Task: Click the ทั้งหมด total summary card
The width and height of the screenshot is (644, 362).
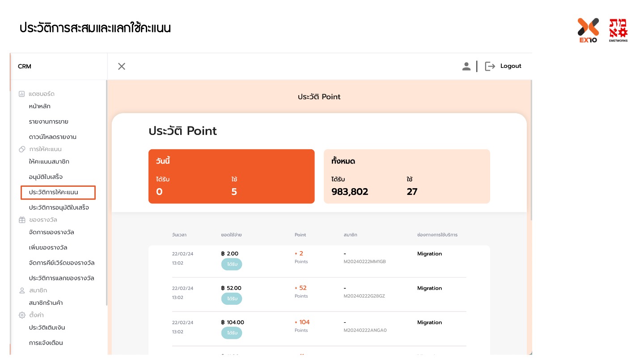Action: point(407,177)
